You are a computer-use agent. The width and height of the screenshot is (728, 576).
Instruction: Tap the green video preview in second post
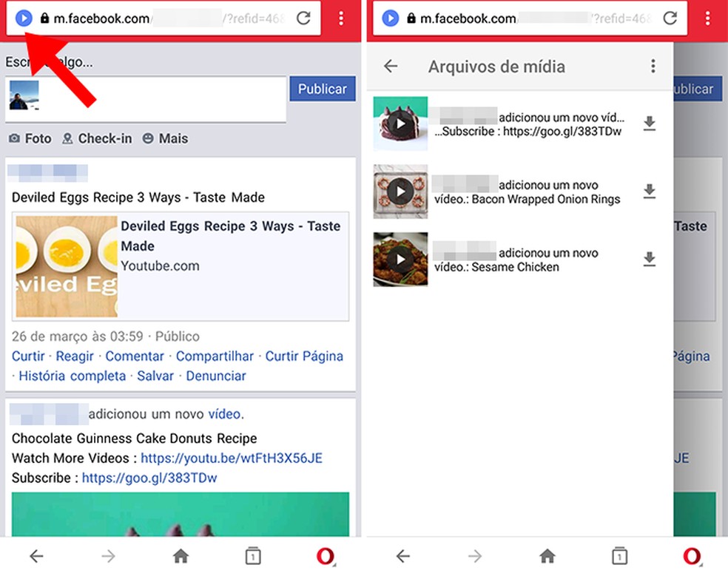181,515
